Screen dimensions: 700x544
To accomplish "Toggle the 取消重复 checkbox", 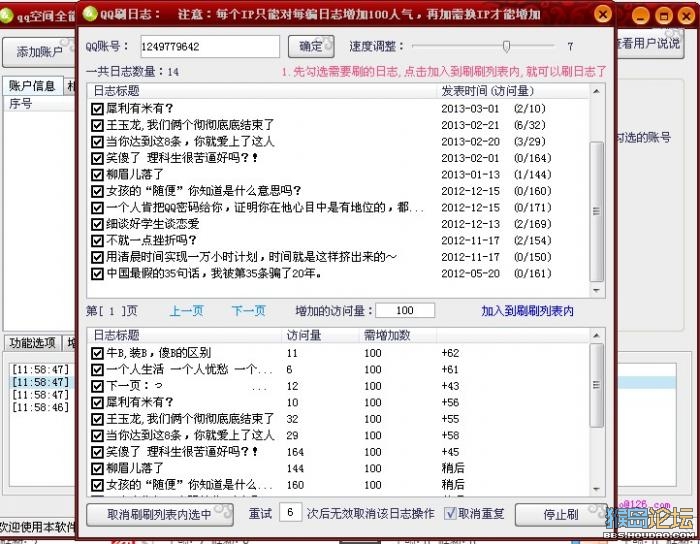I will (450, 514).
